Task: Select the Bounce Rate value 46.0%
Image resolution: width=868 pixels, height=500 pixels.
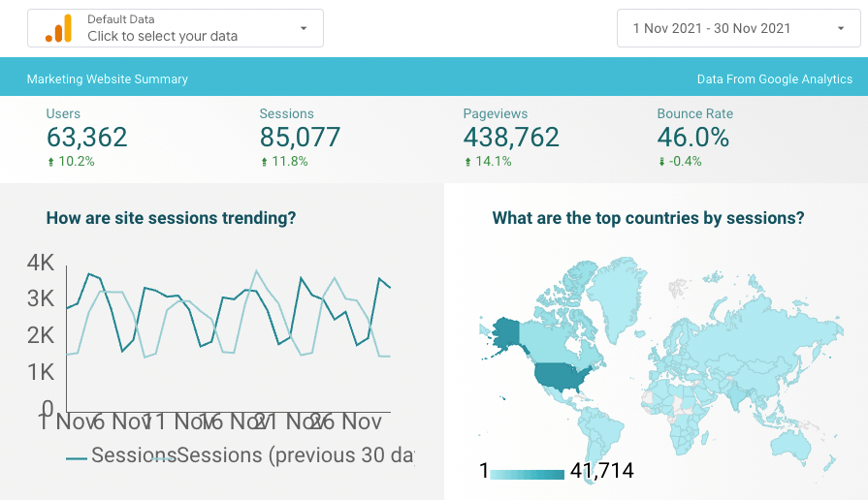Action: pyautogui.click(x=693, y=138)
